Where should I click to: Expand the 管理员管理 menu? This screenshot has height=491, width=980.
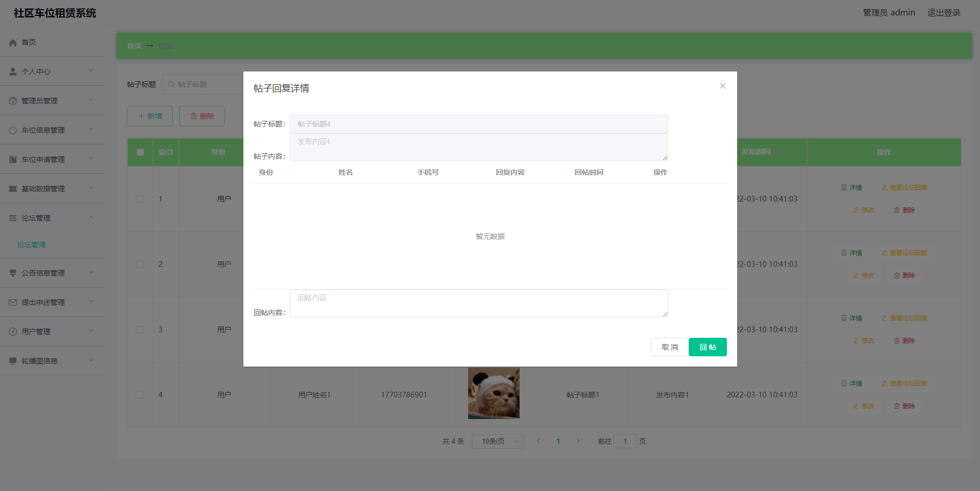[91, 100]
